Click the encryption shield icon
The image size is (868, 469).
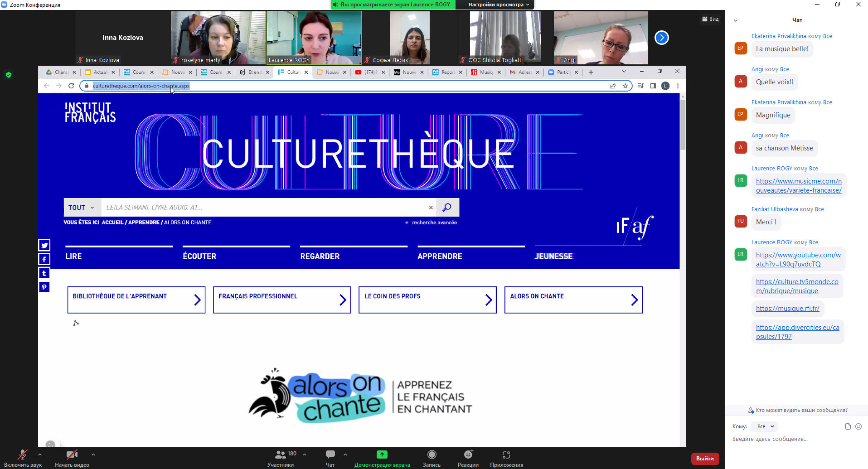[x=9, y=75]
